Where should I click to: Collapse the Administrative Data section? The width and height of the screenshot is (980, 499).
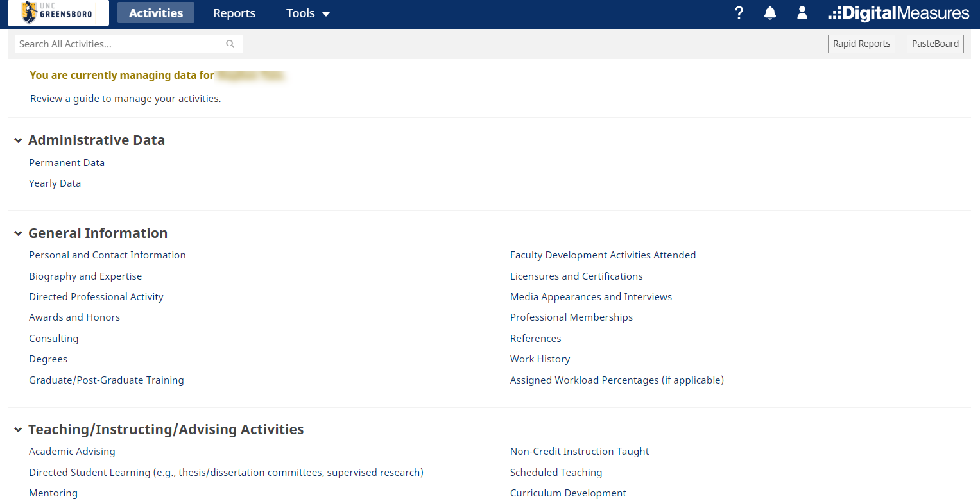pyautogui.click(x=18, y=140)
